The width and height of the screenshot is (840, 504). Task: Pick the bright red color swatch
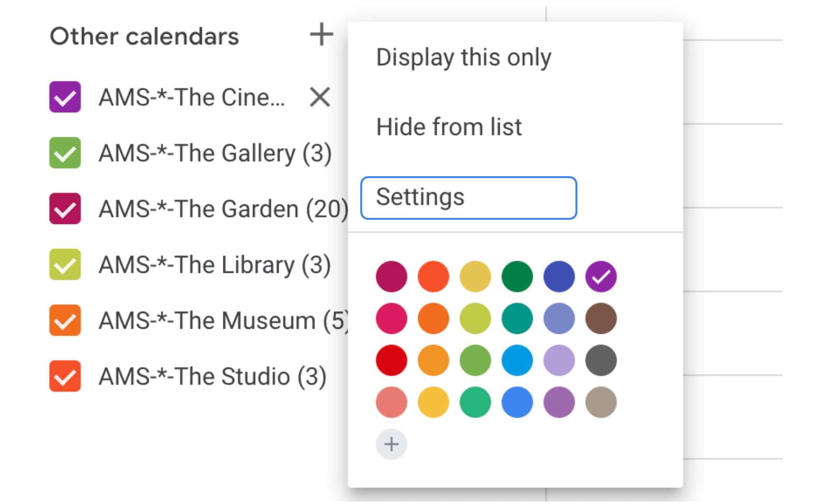coord(391,360)
